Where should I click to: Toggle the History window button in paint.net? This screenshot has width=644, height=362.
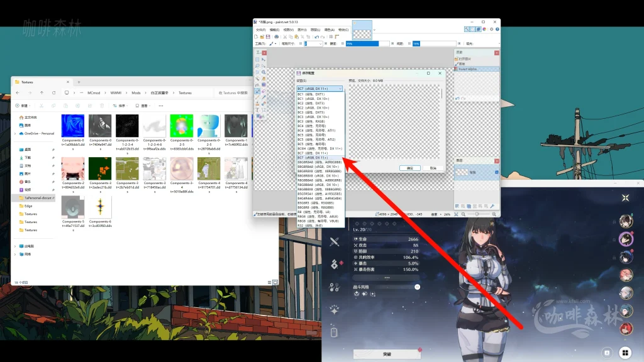click(473, 29)
